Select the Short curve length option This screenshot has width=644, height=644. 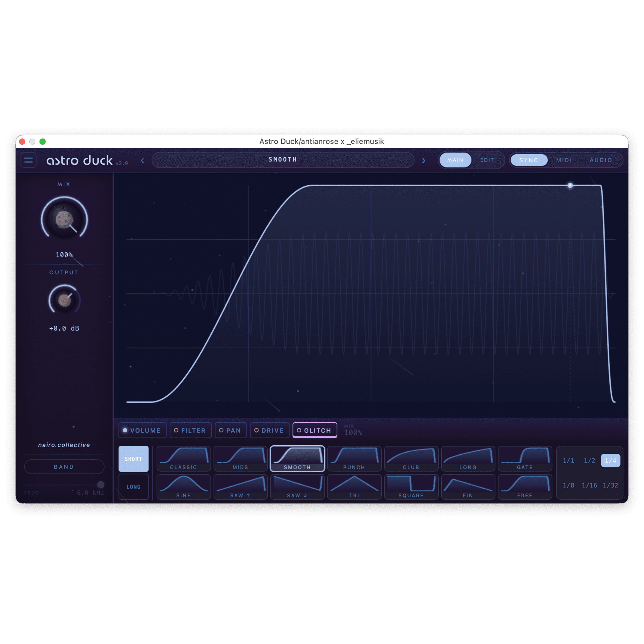[x=134, y=459]
